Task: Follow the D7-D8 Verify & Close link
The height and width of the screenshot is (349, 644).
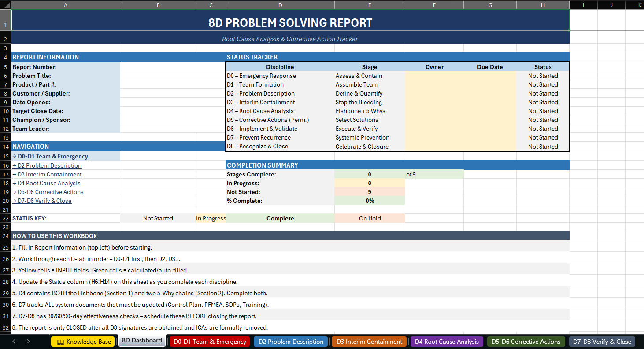Action: [x=42, y=201]
